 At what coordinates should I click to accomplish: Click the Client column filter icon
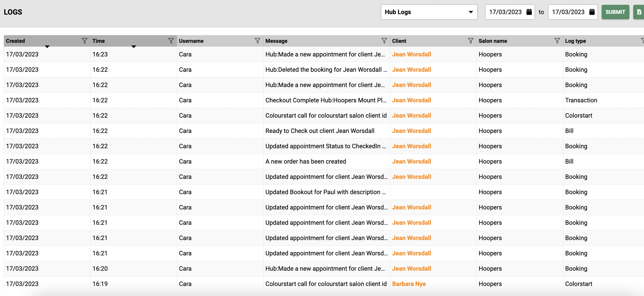coord(471,41)
